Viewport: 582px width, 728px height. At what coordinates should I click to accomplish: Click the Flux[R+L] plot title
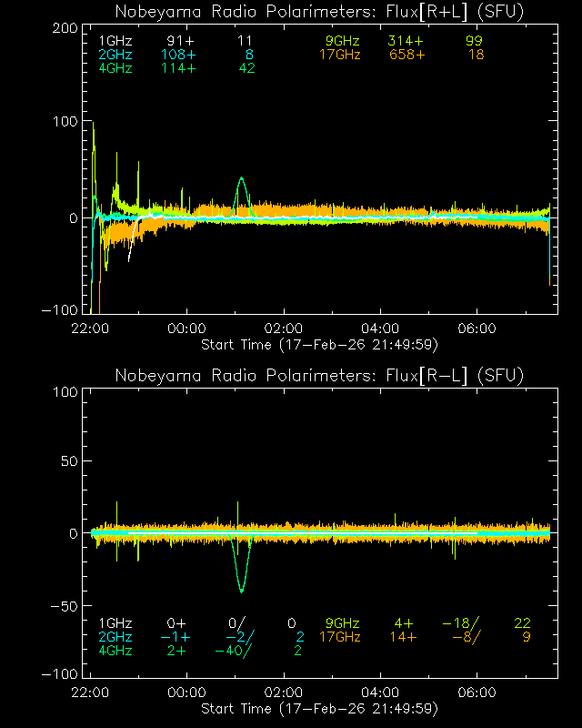(x=320, y=12)
